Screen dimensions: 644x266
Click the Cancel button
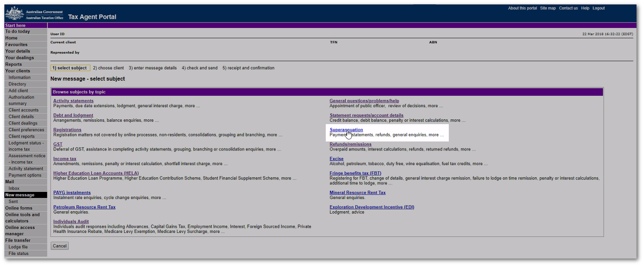click(60, 246)
